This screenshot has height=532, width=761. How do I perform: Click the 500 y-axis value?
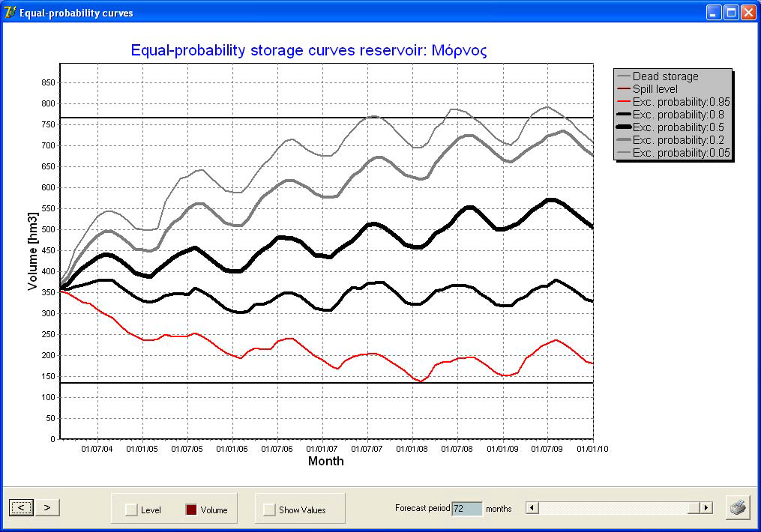[49, 230]
